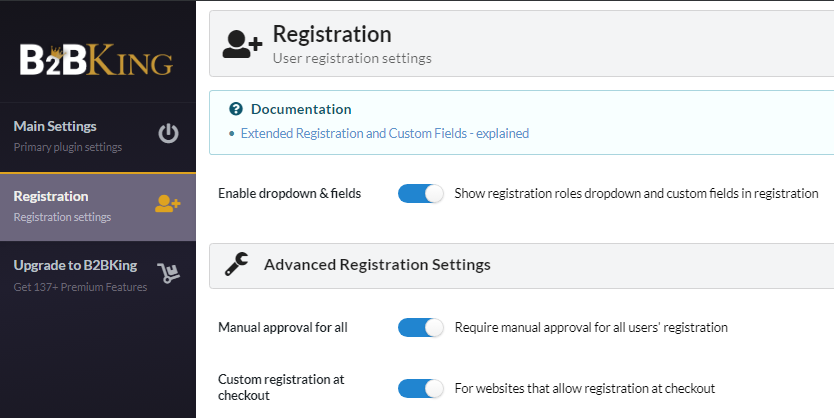Screen dimensions: 834x418
Task: Open Extended Registration and Custom Fields link
Action: pyautogui.click(x=385, y=133)
